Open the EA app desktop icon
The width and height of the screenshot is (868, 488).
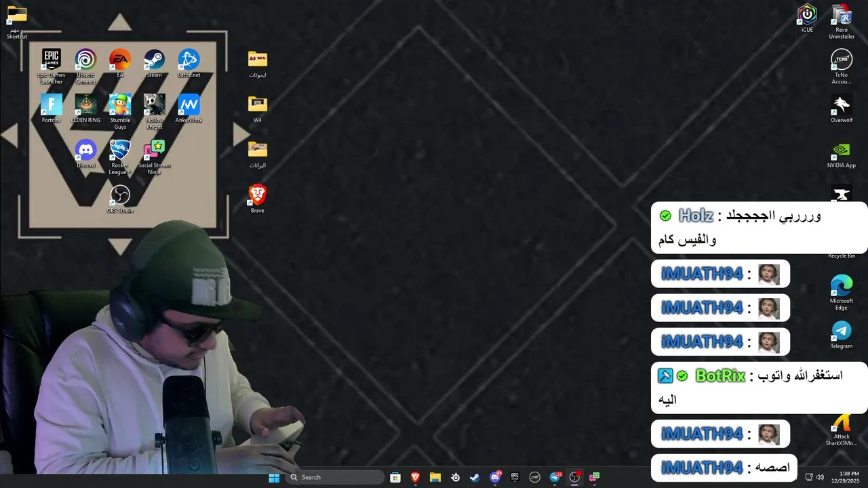point(120,64)
